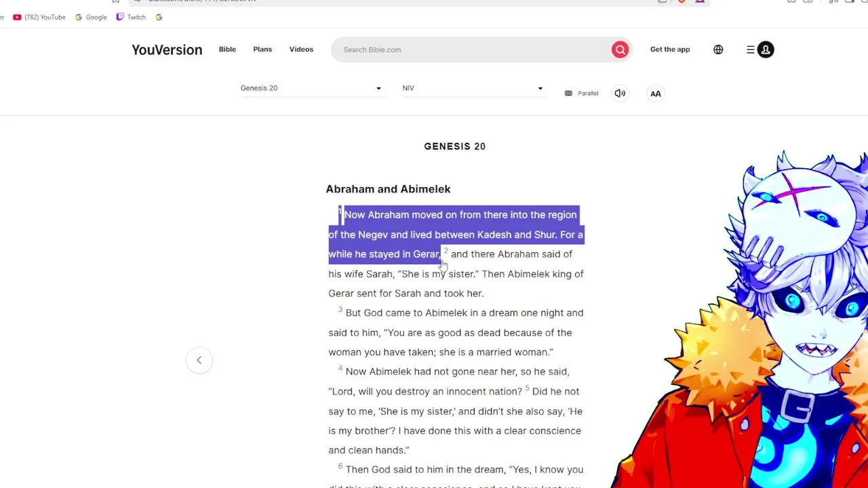Expand the NIV version dropdown

click(473, 88)
